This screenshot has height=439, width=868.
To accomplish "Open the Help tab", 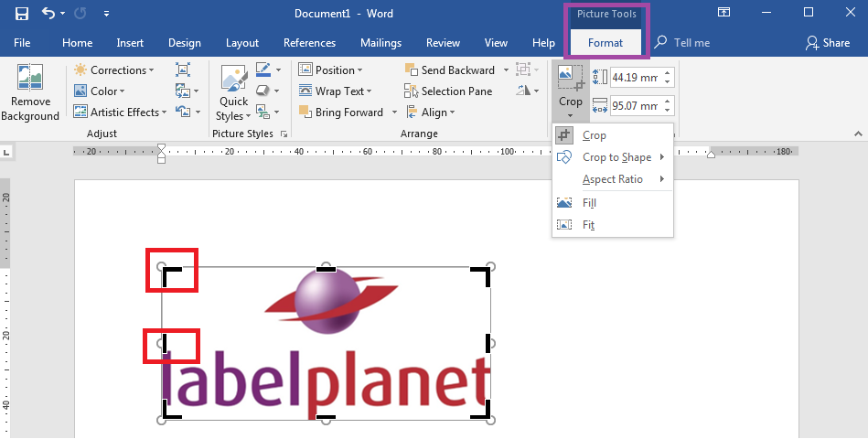I will coord(543,43).
